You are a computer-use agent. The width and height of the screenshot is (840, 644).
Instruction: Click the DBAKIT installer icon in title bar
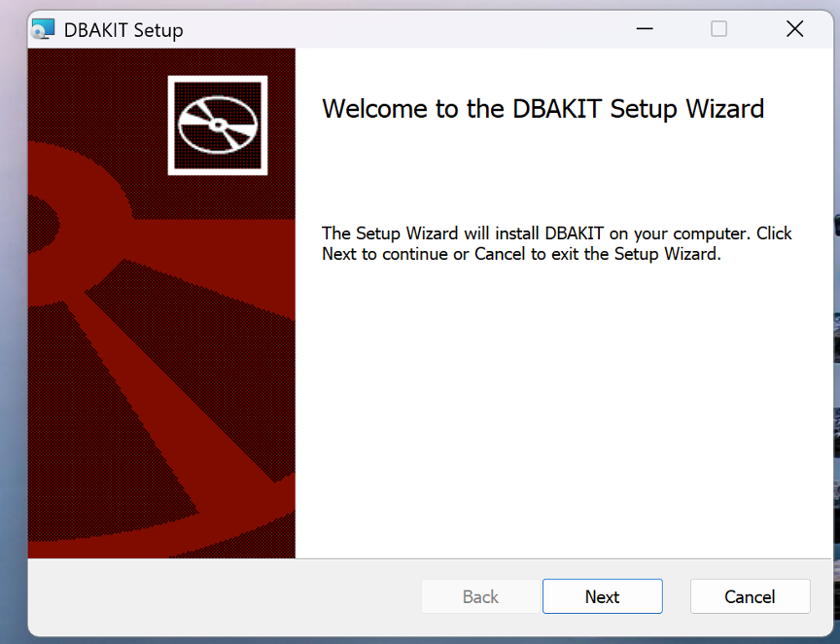43,29
